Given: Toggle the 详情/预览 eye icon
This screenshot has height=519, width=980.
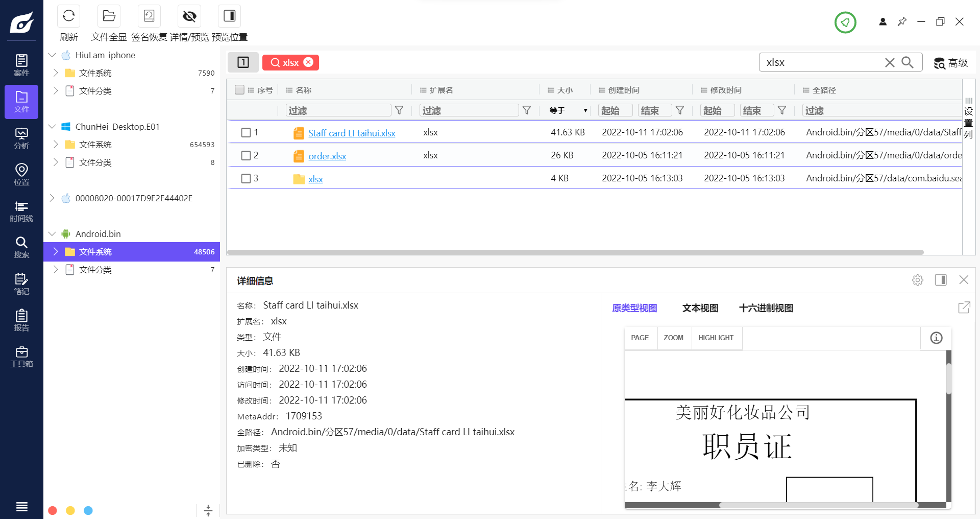Looking at the screenshot, I should point(189,16).
